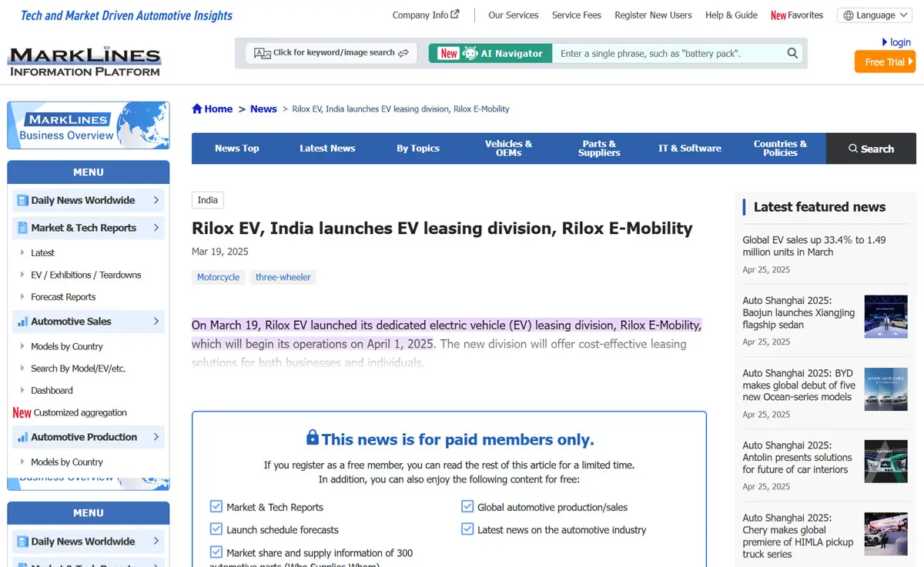The image size is (924, 567).
Task: Click the Automotive Sales bar-chart icon
Action: [22, 322]
